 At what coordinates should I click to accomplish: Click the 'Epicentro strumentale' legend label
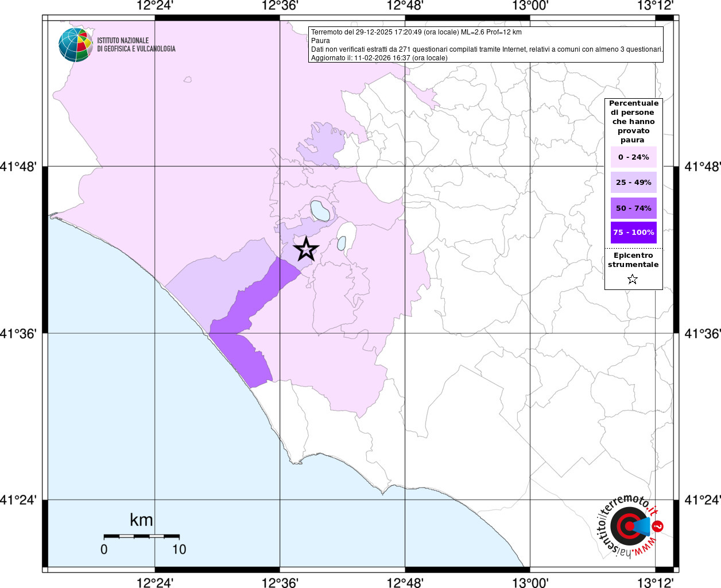(633, 260)
